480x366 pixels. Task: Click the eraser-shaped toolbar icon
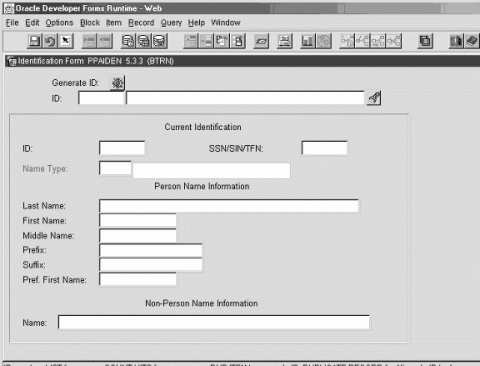[x=261, y=41]
